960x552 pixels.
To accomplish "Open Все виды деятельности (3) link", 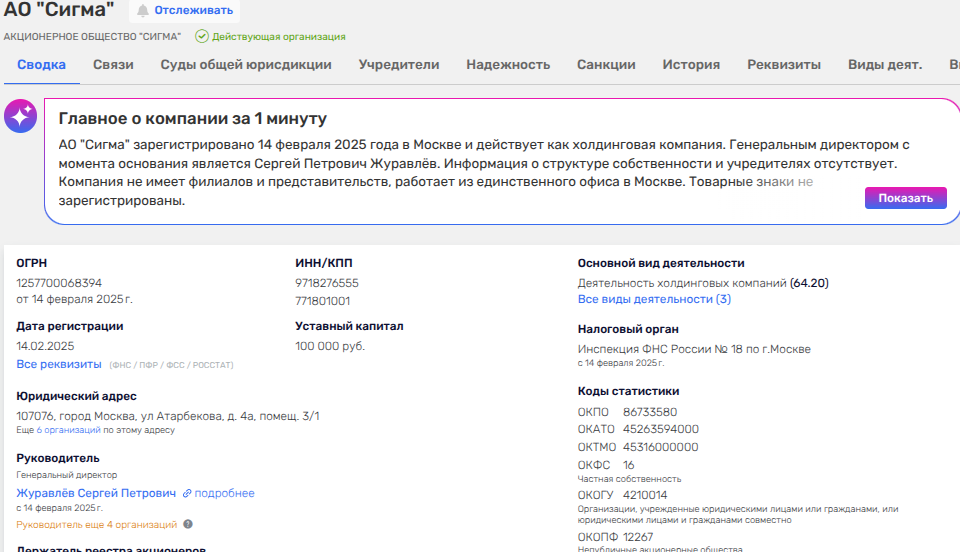I will tap(654, 299).
